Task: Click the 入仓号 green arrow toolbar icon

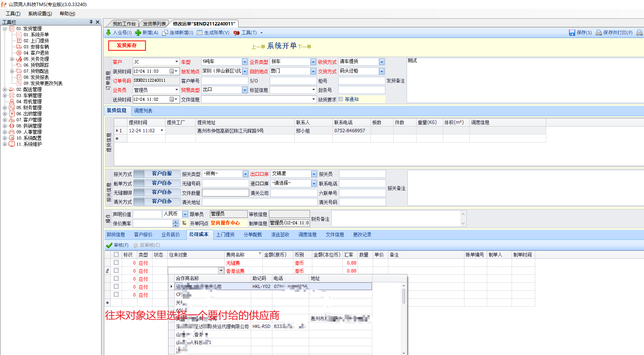Action: (x=108, y=33)
